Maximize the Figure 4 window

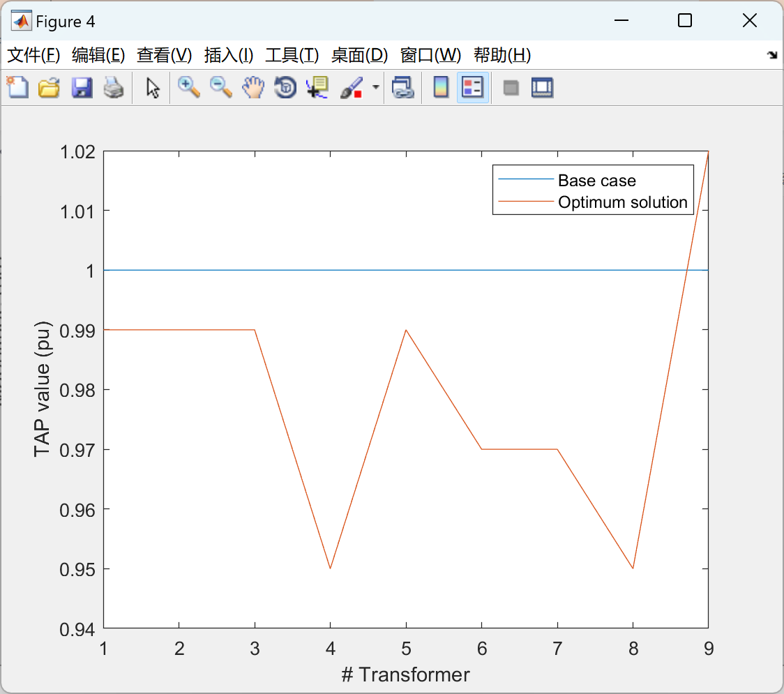(x=685, y=20)
